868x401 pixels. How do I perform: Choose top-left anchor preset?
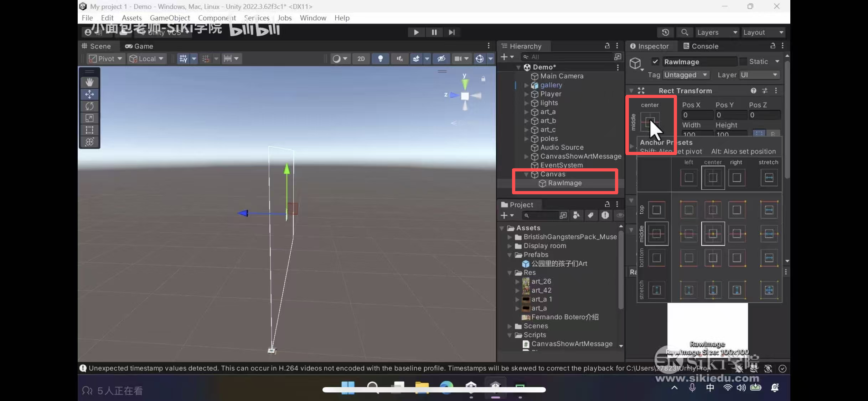click(x=688, y=210)
